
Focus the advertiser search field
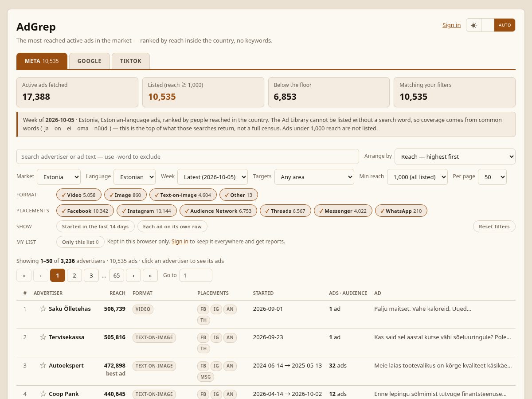click(188, 156)
